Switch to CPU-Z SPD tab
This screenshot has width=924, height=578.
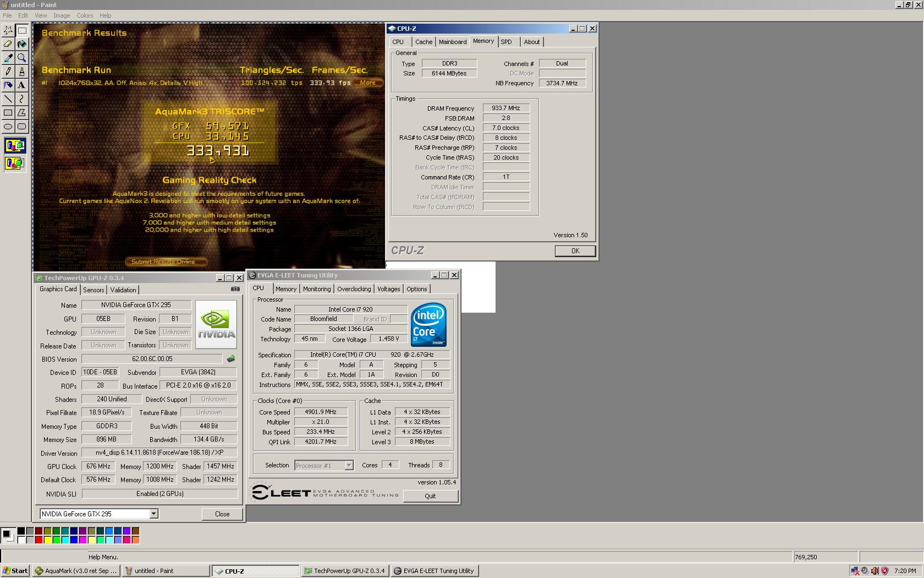[x=507, y=42]
